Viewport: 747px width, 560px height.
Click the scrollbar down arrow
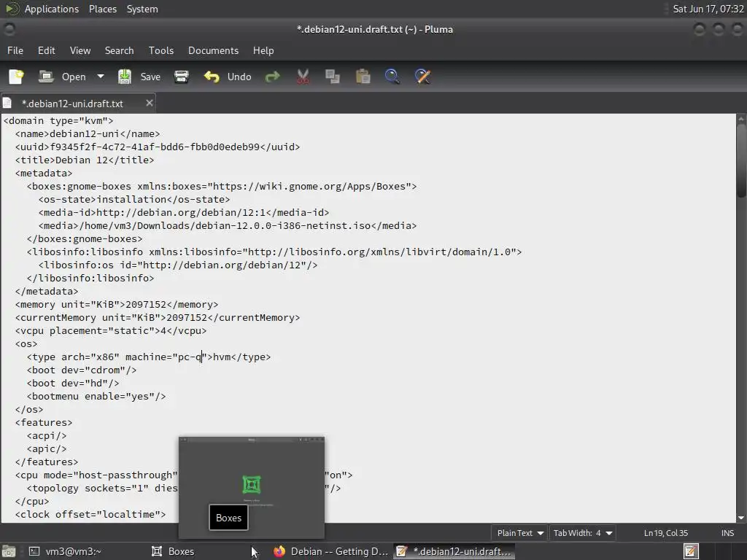click(x=741, y=518)
